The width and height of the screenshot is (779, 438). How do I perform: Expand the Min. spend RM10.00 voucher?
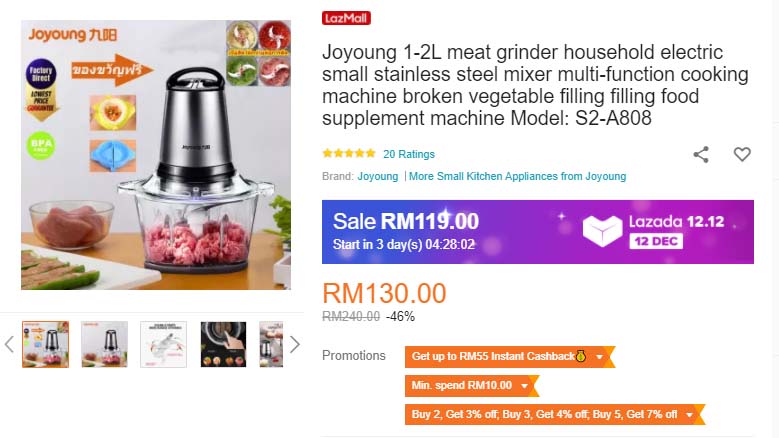click(x=471, y=385)
